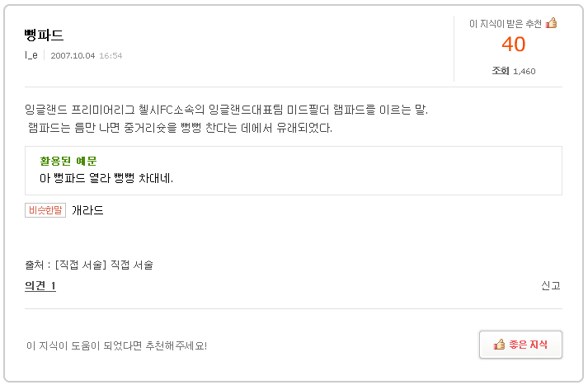Screen dimensions: 588x385
Task: Open the similar word 개라드
Action: pyautogui.click(x=87, y=210)
